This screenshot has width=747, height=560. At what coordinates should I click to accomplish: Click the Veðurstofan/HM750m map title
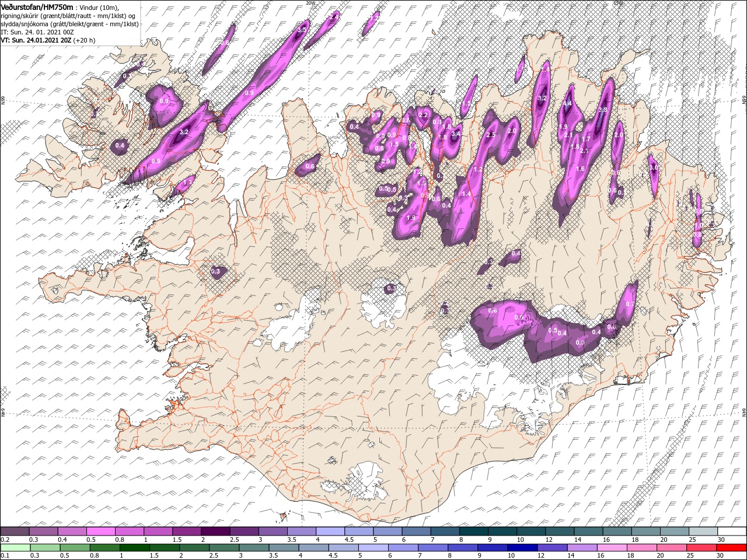point(37,6)
